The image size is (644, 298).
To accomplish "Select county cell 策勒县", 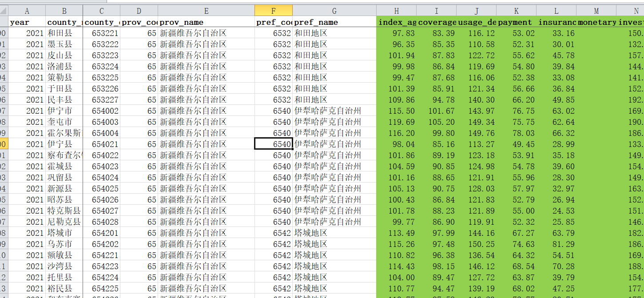I will (64, 77).
